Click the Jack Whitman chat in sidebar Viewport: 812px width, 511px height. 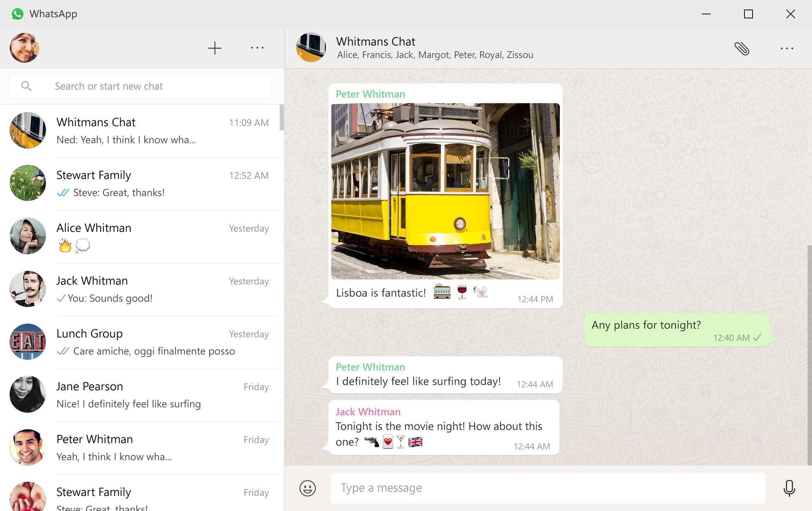tap(142, 288)
